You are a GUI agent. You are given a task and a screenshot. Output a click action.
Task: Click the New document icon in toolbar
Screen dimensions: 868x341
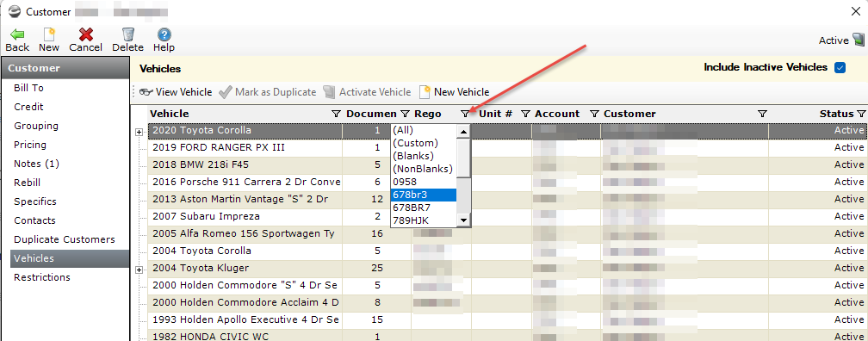point(49,34)
